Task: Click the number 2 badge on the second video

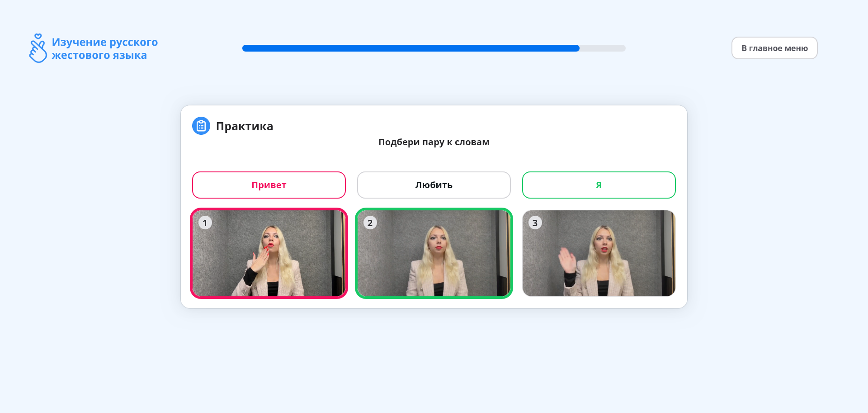Action: [370, 223]
